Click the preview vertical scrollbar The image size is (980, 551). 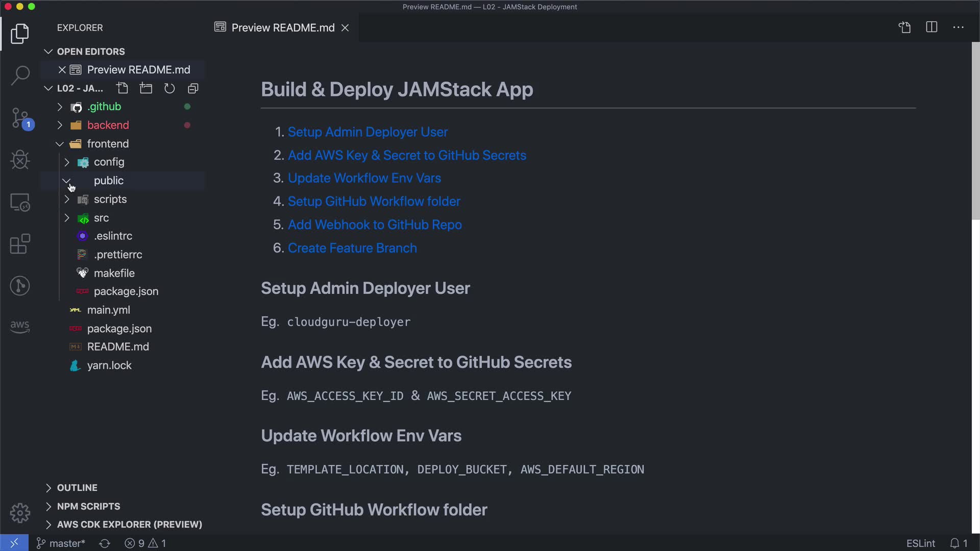click(975, 131)
